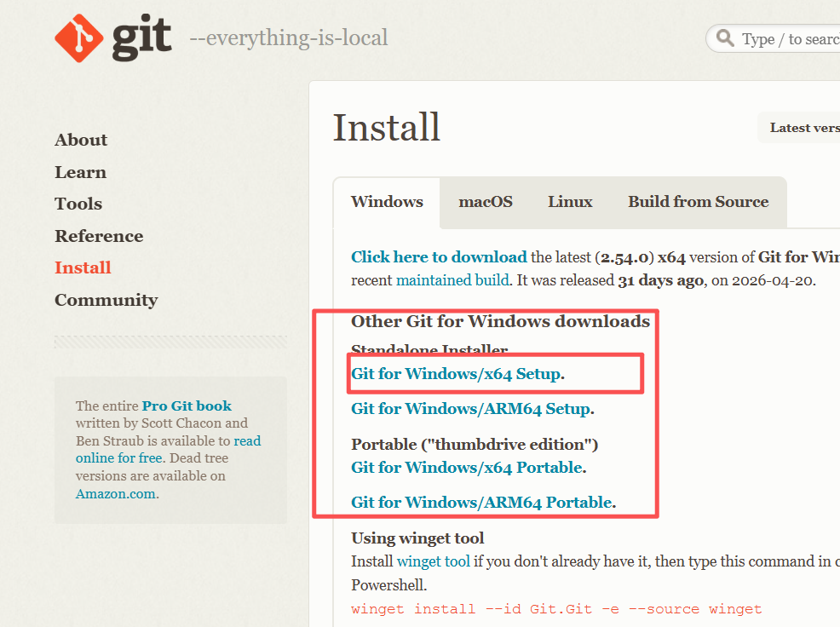Click the 'read online for free' link
Viewport: 840px width, 627px height.
168,449
